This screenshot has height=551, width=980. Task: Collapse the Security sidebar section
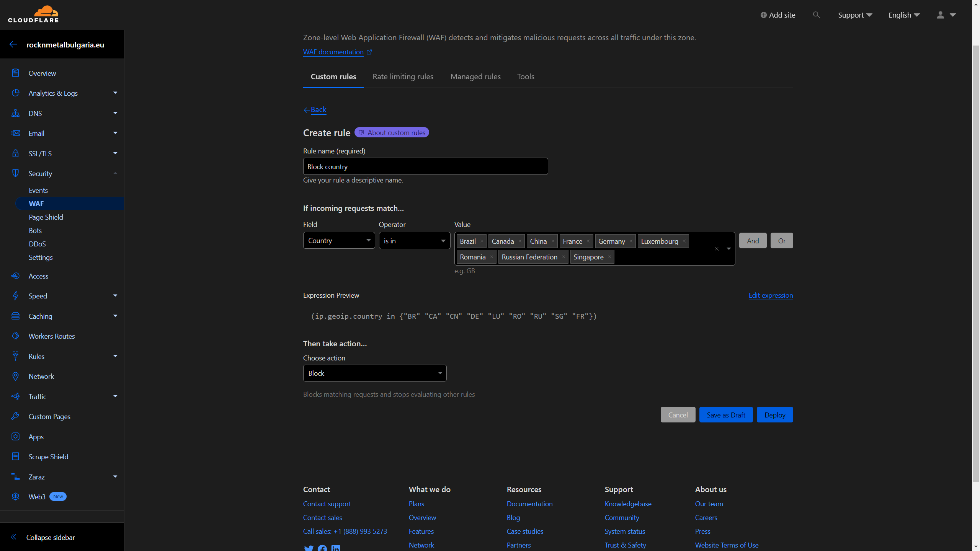point(115,173)
